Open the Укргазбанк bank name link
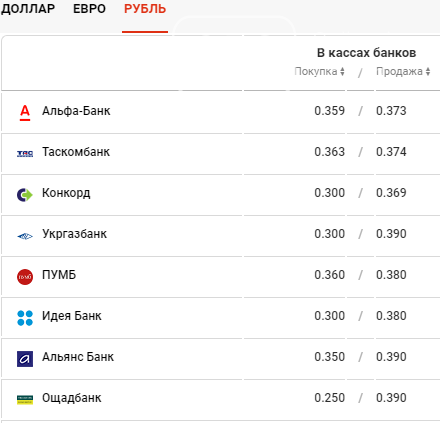The width and height of the screenshot is (440, 423). pos(74,234)
